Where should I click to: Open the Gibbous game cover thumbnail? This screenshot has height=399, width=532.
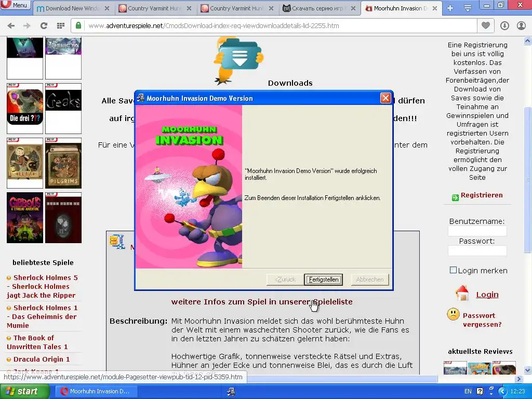tap(25, 218)
